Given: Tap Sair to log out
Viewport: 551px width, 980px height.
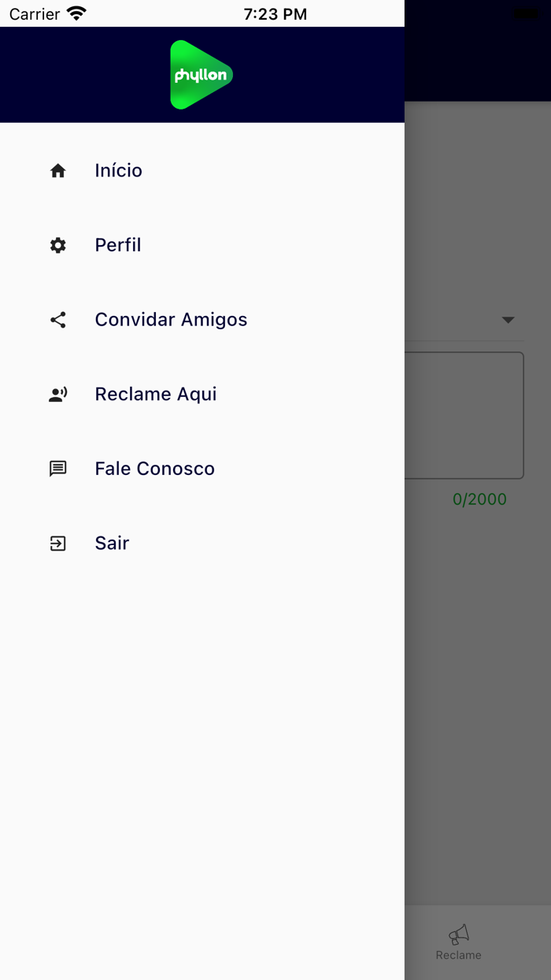Looking at the screenshot, I should [111, 543].
